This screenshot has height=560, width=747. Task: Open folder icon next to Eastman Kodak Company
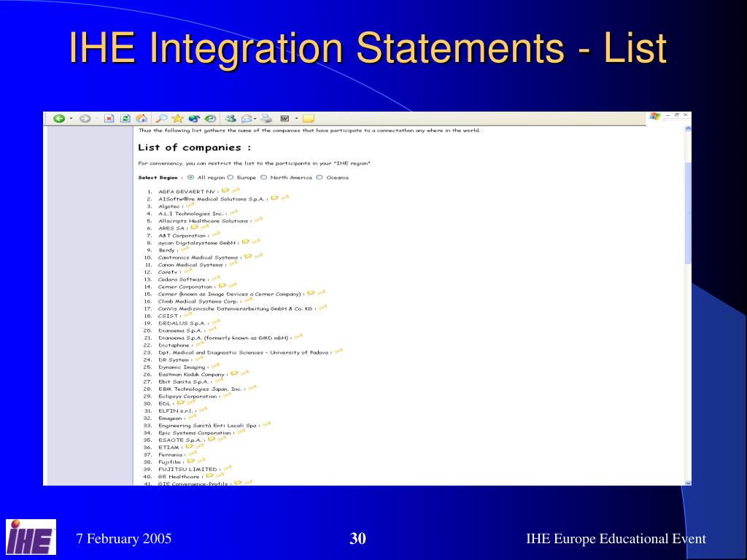click(x=234, y=373)
